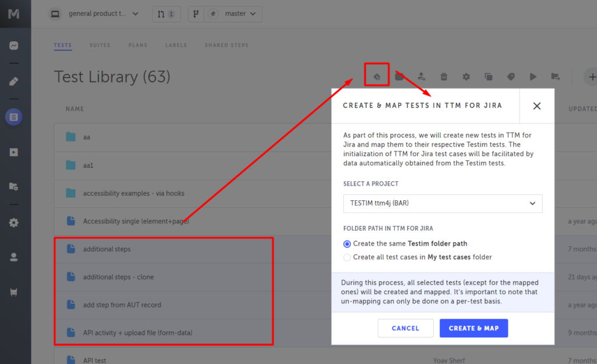The height and width of the screenshot is (364, 597).
Task: Close the Create & Map Tests dialog
Action: (536, 106)
